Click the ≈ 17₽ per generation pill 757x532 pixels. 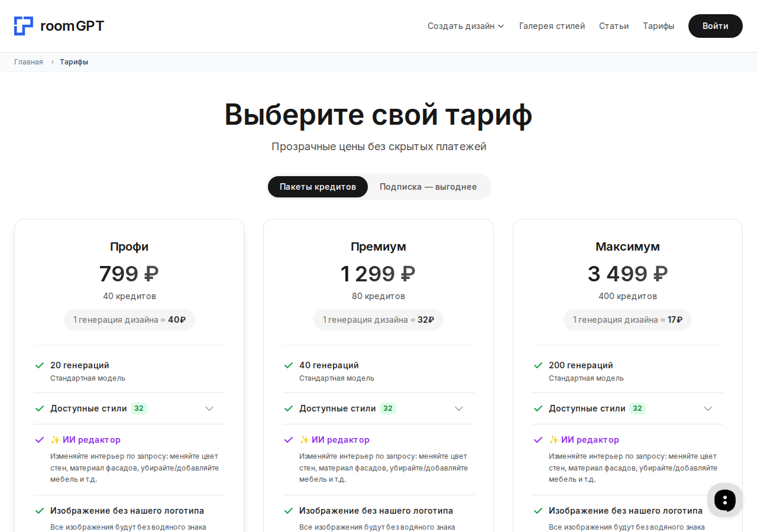(x=627, y=320)
